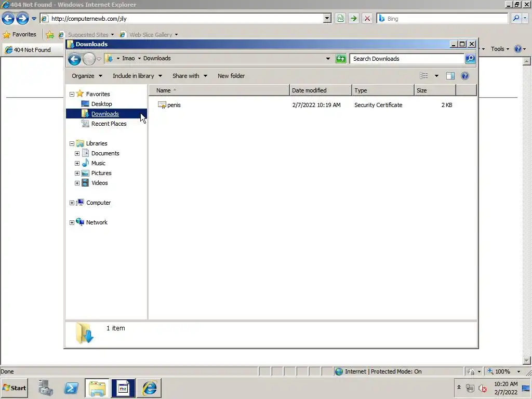Click the refresh icon beside Downloads address bar
Screen dimensions: 532x399
click(341, 59)
